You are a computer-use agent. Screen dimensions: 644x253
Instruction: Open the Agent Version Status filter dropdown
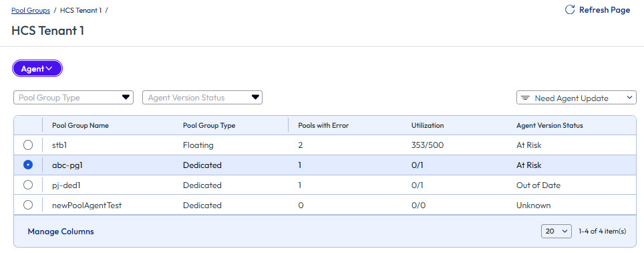202,98
